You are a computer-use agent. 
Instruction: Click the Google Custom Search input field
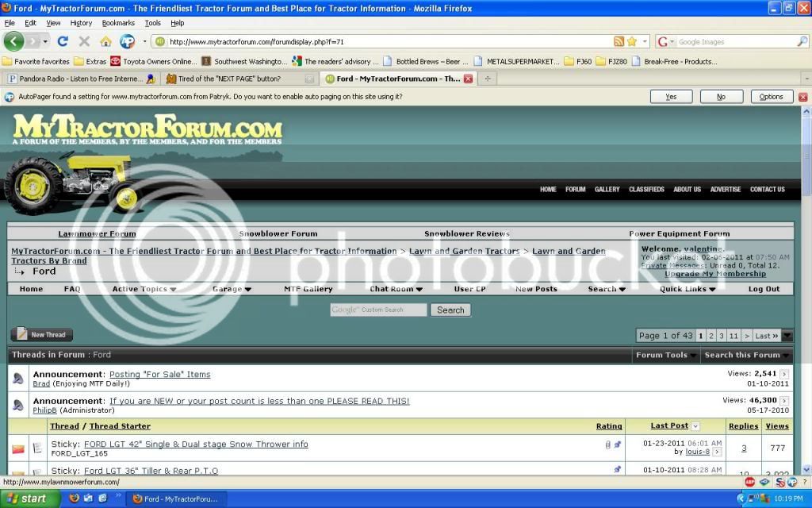[x=378, y=310]
